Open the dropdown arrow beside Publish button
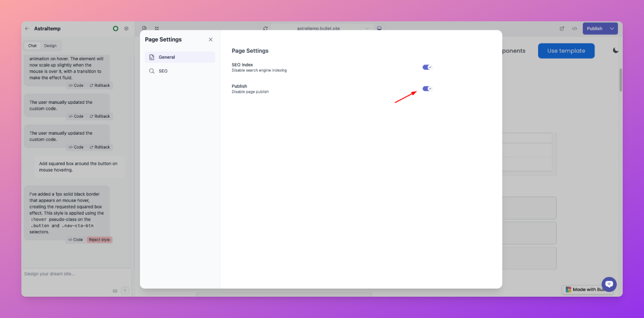Viewport: 644px width, 318px height. 612,29
